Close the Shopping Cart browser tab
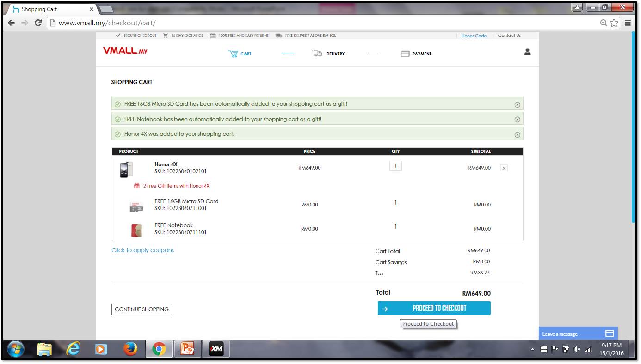Viewport: 641px width, 364px height. coord(91,9)
